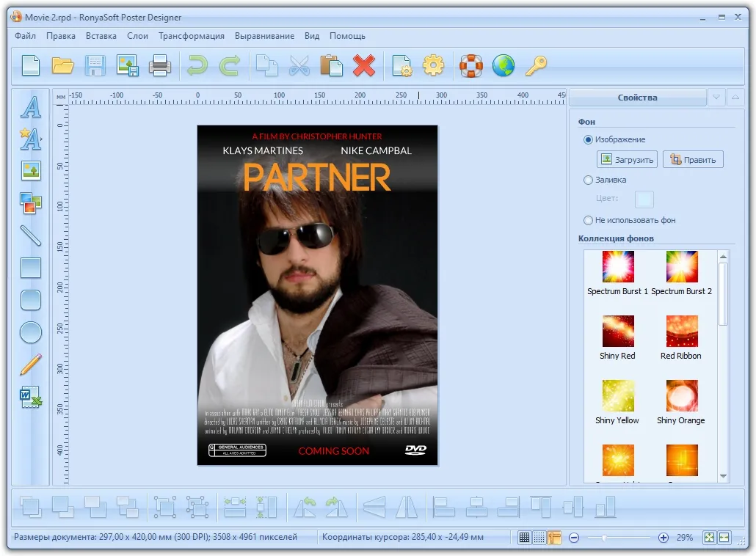Image resolution: width=756 pixels, height=556 pixels.
Task: Expand the Свойства panel dropdown arrow
Action: pos(716,98)
